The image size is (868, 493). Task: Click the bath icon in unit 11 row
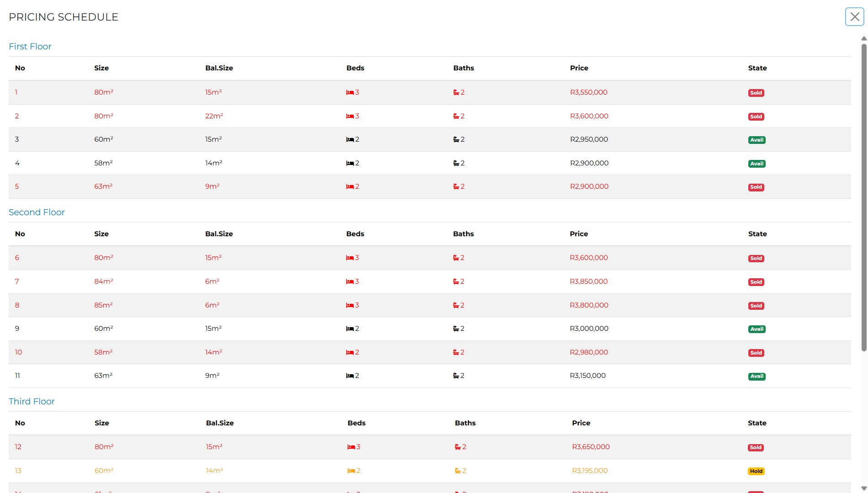tap(455, 376)
